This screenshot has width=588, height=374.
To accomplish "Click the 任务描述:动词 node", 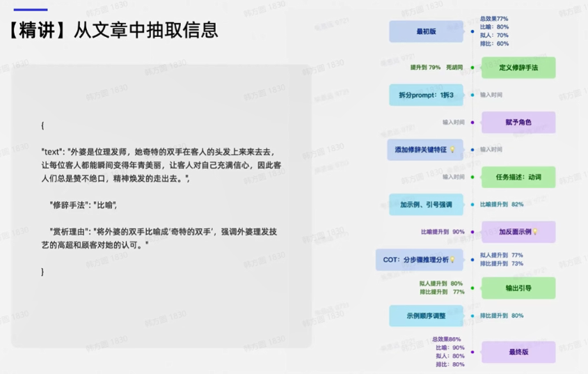I will point(518,177).
